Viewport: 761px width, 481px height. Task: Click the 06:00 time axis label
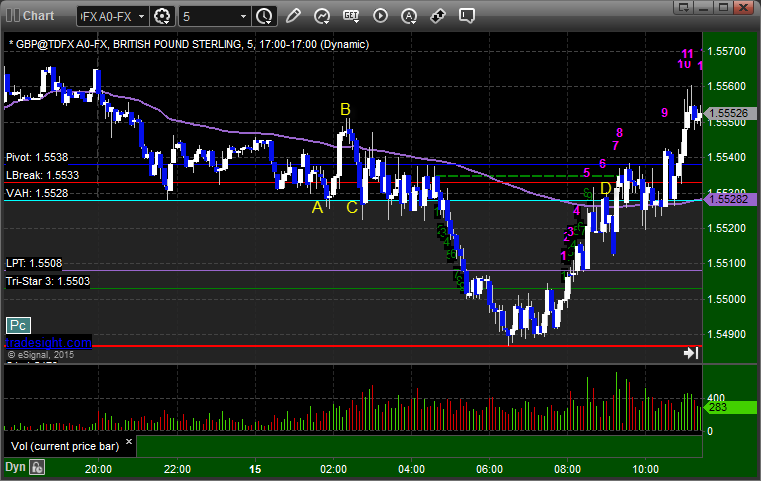[489, 469]
